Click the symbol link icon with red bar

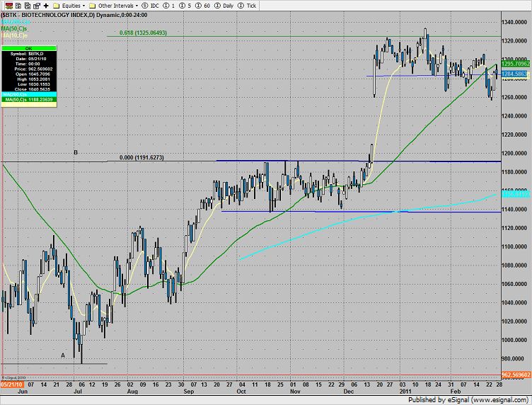click(9, 6)
